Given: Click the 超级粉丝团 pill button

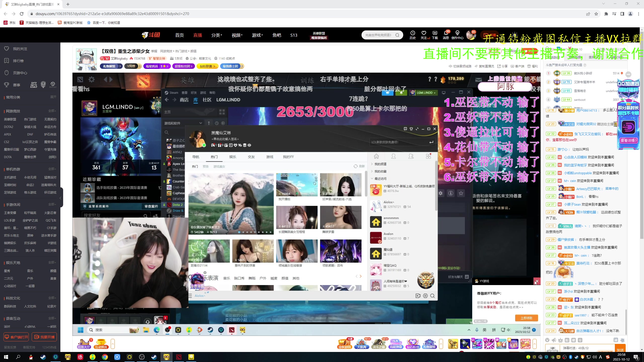Looking at the screenshot, I should tap(183, 66).
